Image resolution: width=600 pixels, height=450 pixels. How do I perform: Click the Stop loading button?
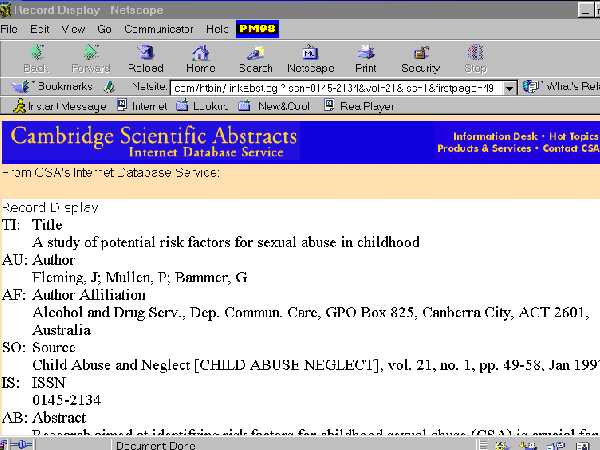click(x=475, y=59)
